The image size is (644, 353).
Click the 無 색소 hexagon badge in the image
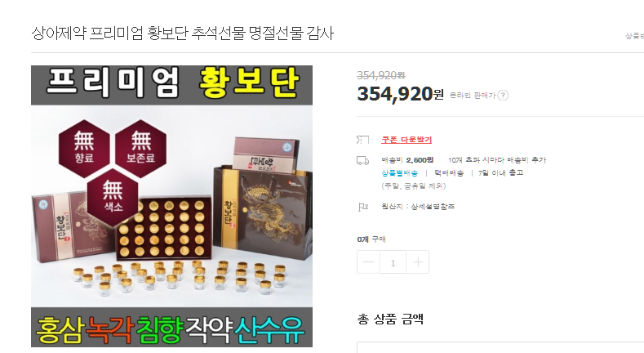tap(113, 197)
